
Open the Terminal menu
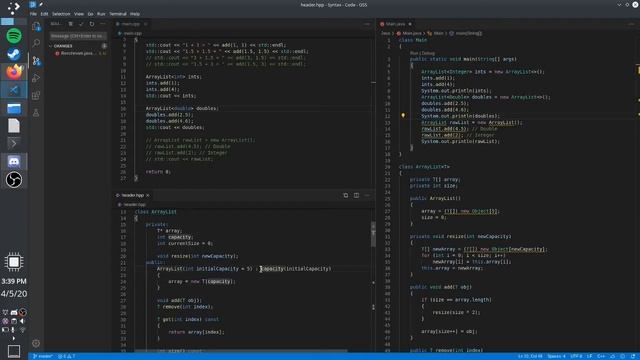(118, 14)
